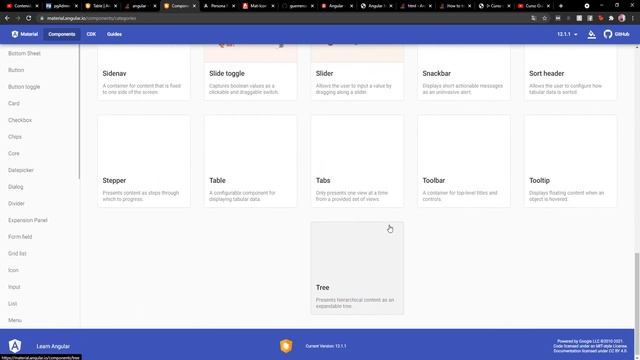Open the Sort header component card

click(571, 73)
